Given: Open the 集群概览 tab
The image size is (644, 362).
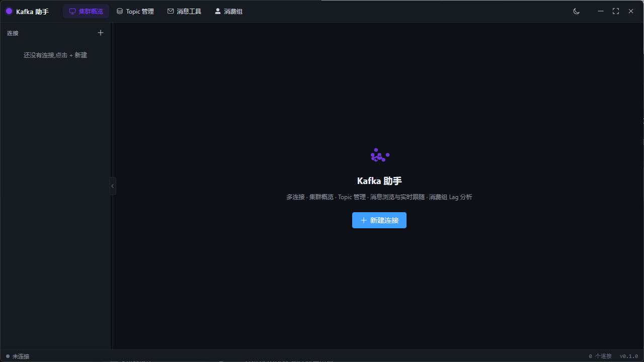Looking at the screenshot, I should click(86, 11).
